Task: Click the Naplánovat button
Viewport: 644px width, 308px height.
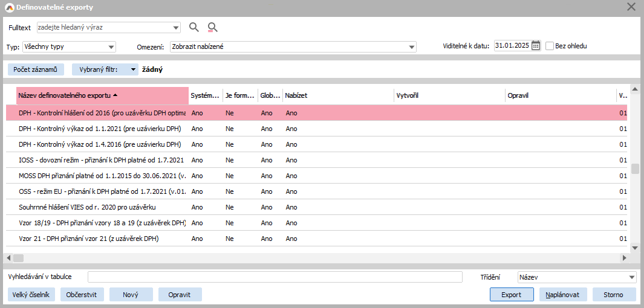Action: [x=562, y=295]
